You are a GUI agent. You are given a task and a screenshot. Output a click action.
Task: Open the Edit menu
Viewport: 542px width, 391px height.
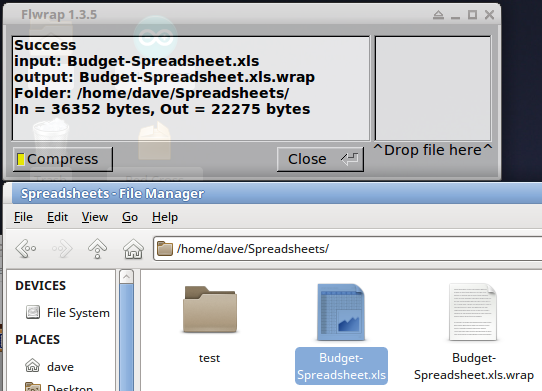pyautogui.click(x=57, y=217)
